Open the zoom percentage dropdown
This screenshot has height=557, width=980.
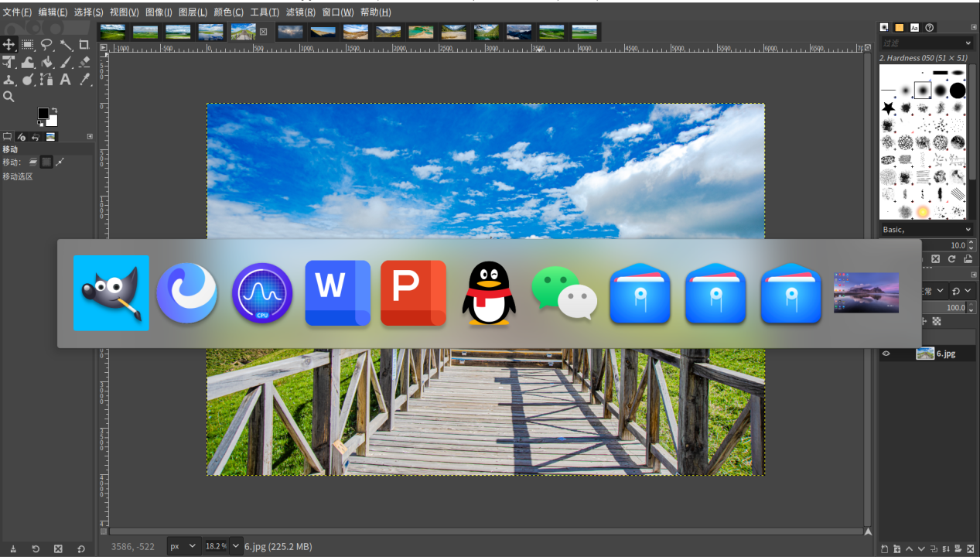click(236, 546)
